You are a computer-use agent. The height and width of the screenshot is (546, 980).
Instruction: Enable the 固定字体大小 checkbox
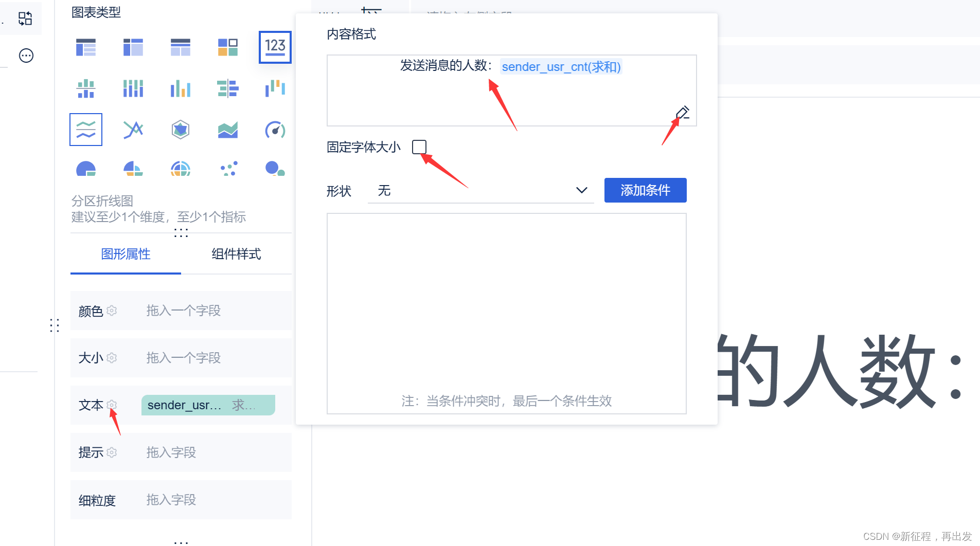pyautogui.click(x=419, y=147)
